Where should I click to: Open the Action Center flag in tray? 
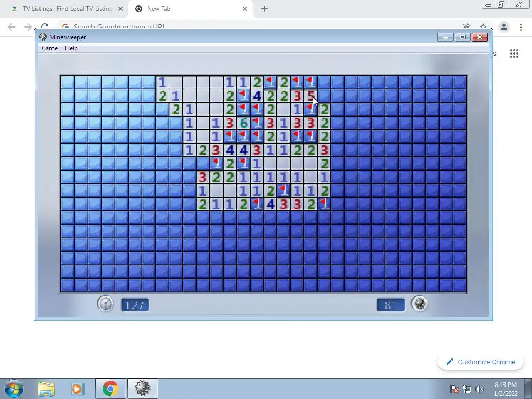(455, 389)
